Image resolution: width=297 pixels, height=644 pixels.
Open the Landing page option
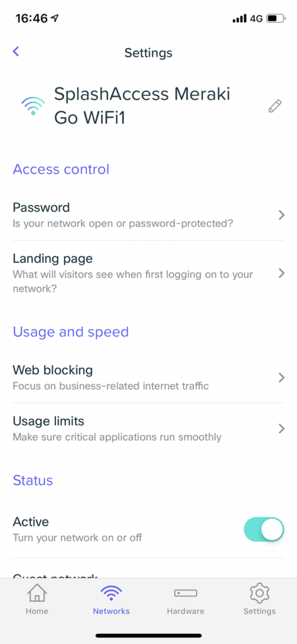148,273
